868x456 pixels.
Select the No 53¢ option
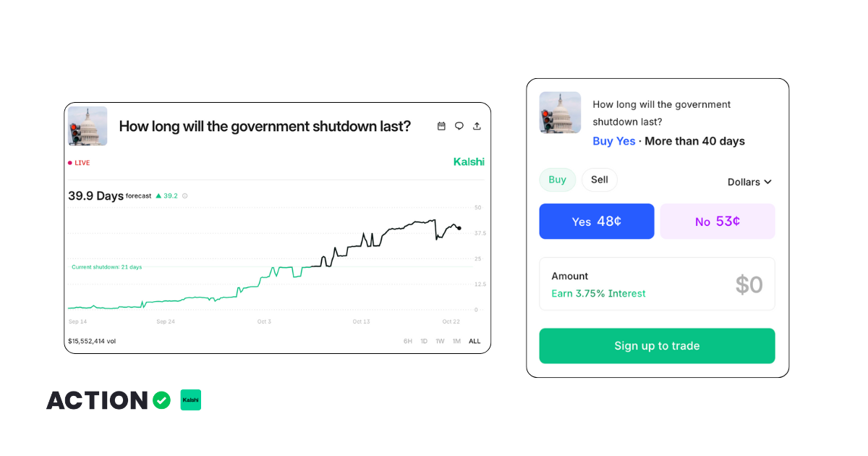pos(718,221)
